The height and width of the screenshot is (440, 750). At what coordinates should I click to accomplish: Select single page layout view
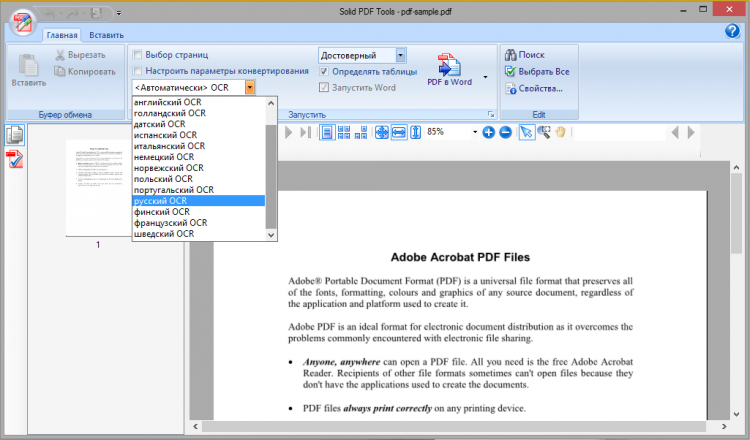pos(327,132)
